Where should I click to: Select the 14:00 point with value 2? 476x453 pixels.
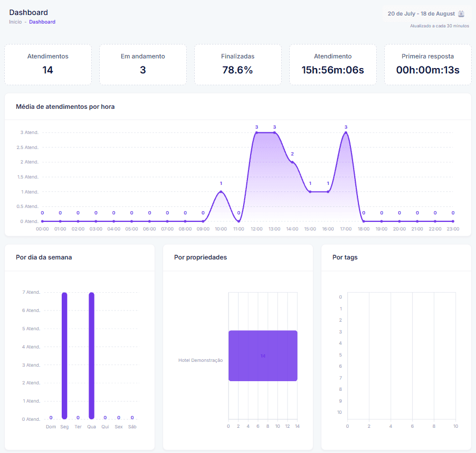292,162
